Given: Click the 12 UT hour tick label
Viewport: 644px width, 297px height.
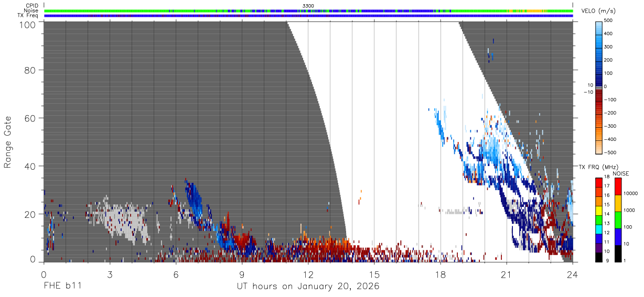Looking at the screenshot, I should [308, 274].
